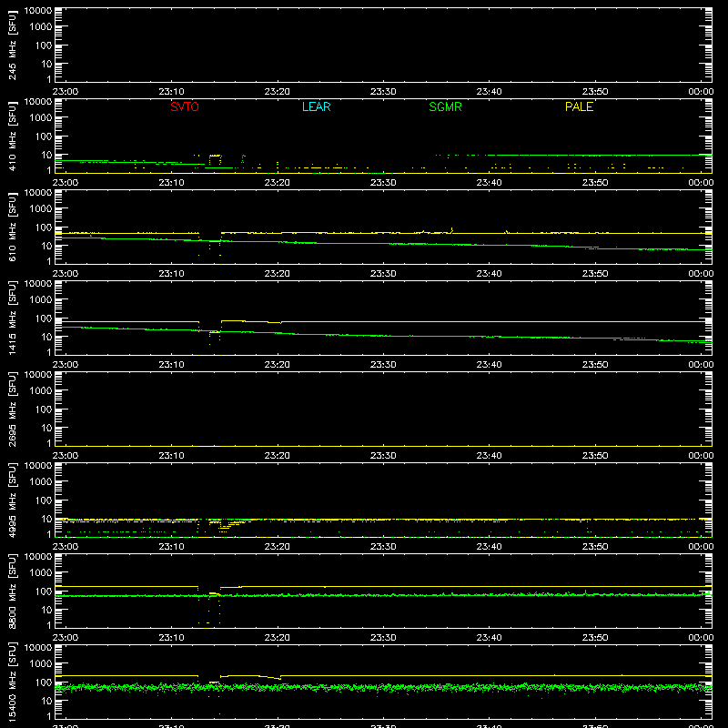
Task: Click the red SVTO station label
Action: coord(185,106)
